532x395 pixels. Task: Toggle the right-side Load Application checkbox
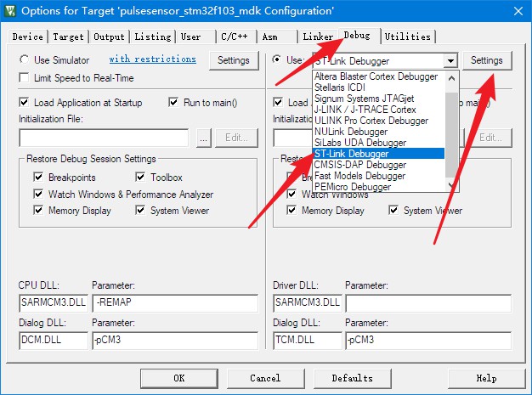point(278,102)
